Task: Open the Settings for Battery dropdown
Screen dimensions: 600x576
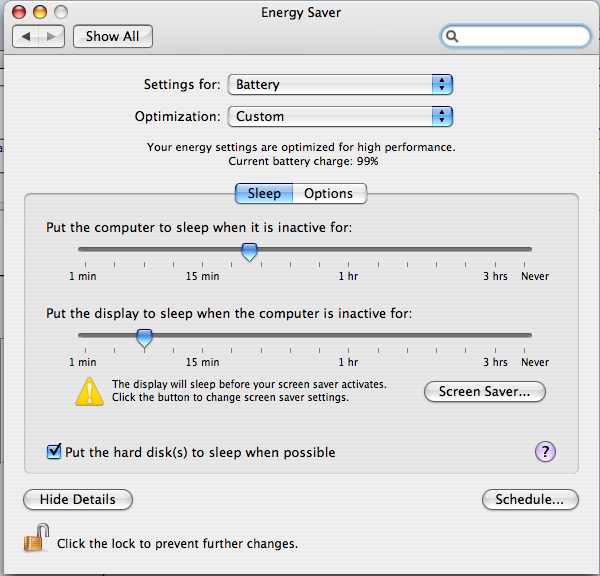Action: tap(340, 84)
